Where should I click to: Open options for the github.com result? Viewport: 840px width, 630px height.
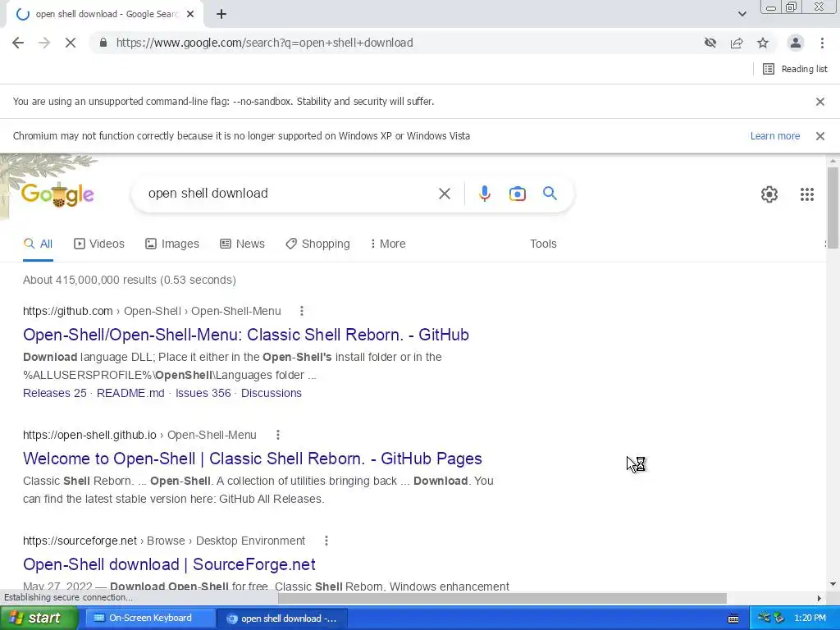302,311
